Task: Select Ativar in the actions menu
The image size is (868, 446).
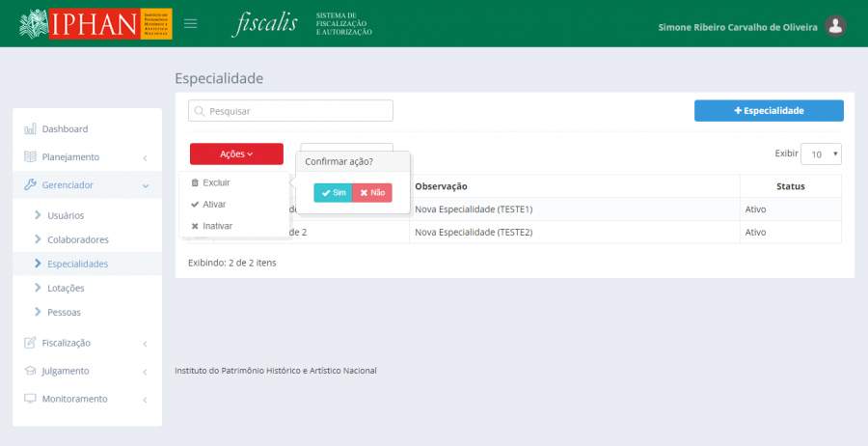Action: point(213,205)
